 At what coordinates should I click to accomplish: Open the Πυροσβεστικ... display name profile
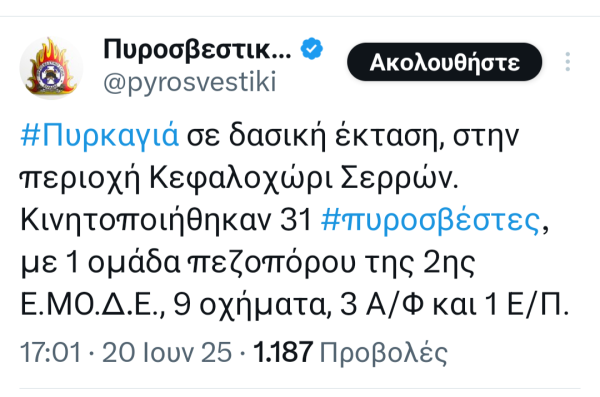(x=197, y=49)
